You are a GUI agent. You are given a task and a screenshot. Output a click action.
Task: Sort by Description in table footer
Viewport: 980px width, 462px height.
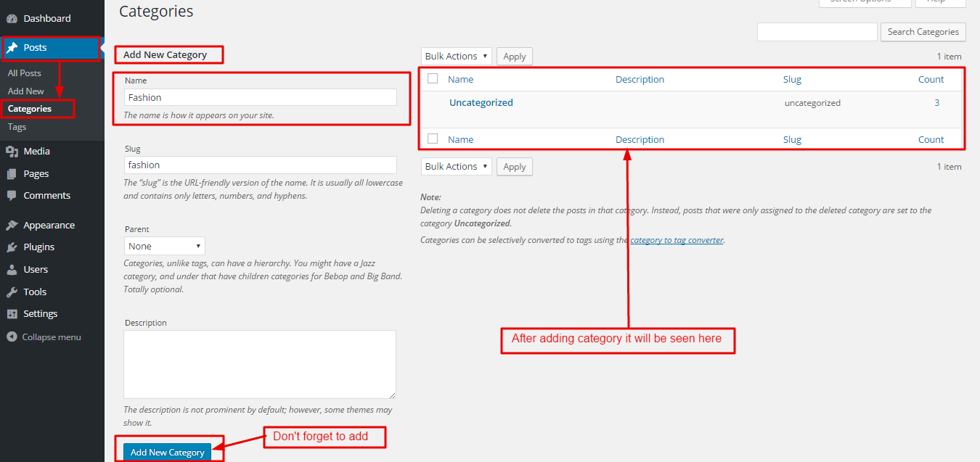(640, 140)
